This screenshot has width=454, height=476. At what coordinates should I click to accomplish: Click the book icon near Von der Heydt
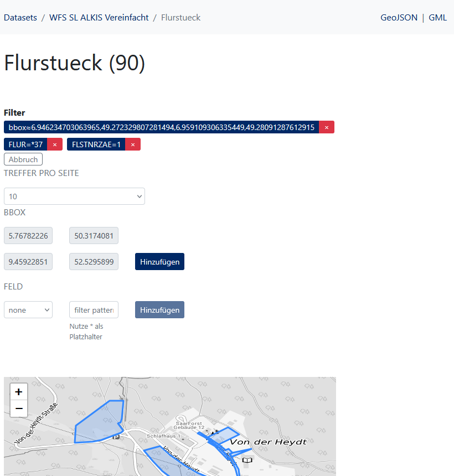tap(247, 459)
